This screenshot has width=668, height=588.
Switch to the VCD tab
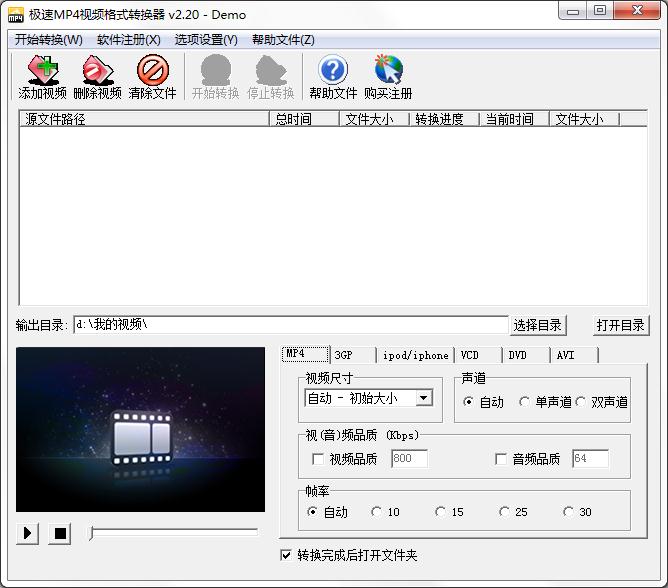click(x=478, y=355)
